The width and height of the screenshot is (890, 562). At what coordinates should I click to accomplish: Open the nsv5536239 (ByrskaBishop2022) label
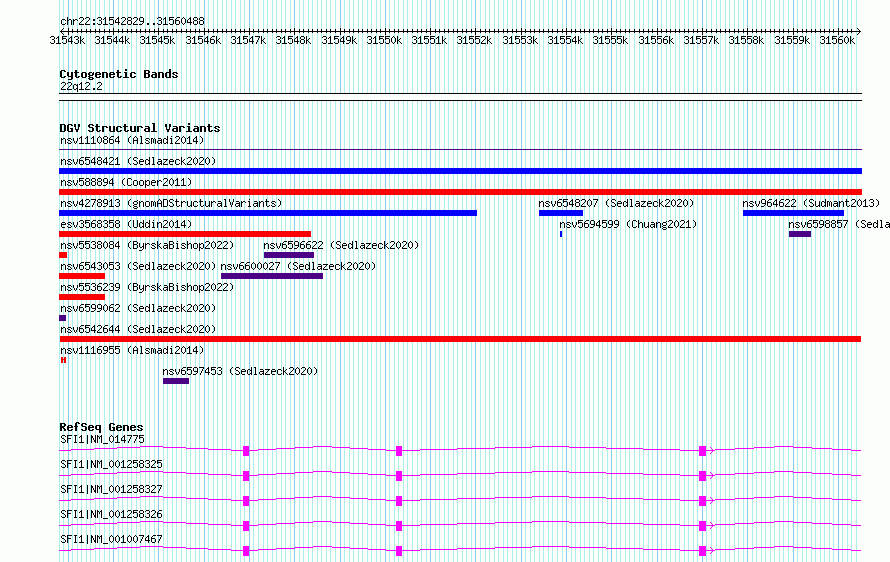(x=147, y=287)
